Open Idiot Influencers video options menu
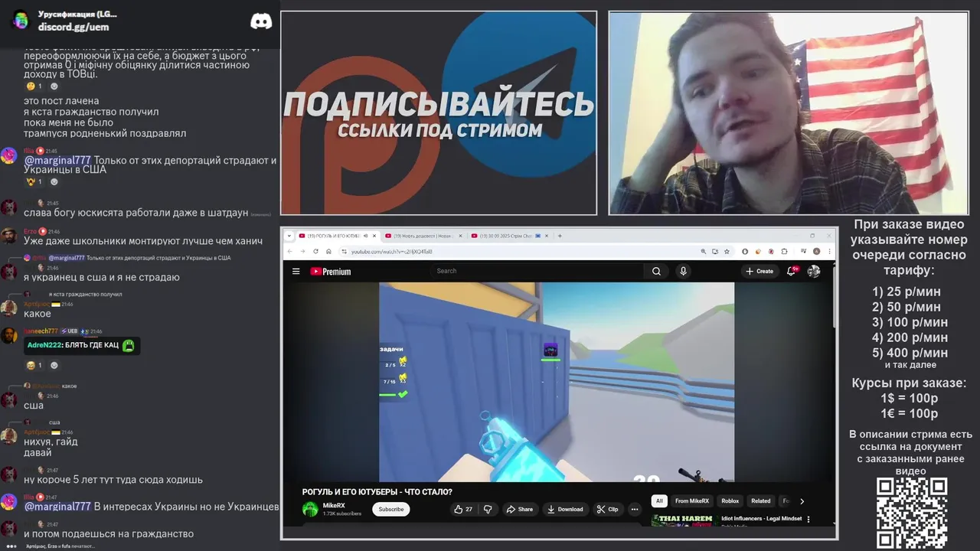 click(x=808, y=520)
